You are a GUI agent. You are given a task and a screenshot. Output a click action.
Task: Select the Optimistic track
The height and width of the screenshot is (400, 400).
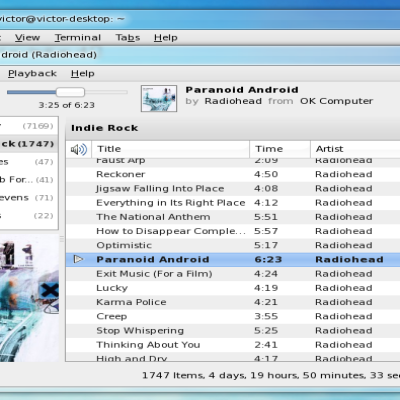(124, 245)
